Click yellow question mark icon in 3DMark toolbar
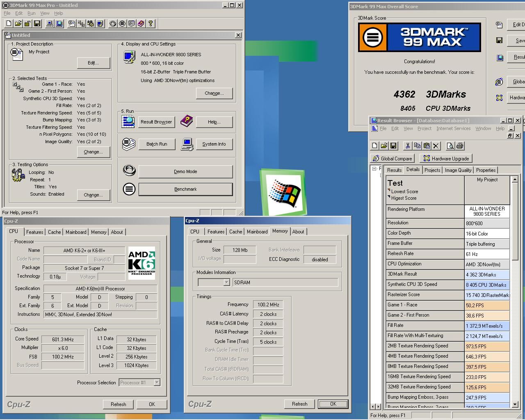Viewport: 525px width, 420px height. [151, 24]
